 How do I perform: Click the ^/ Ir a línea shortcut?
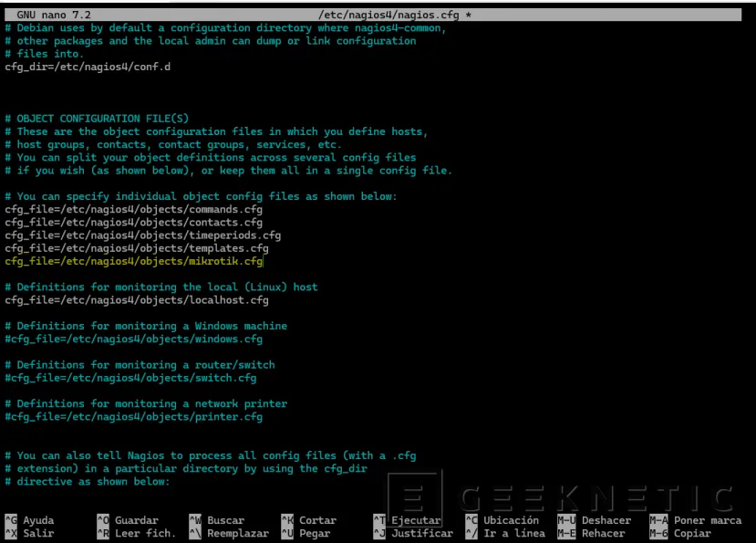(x=505, y=533)
